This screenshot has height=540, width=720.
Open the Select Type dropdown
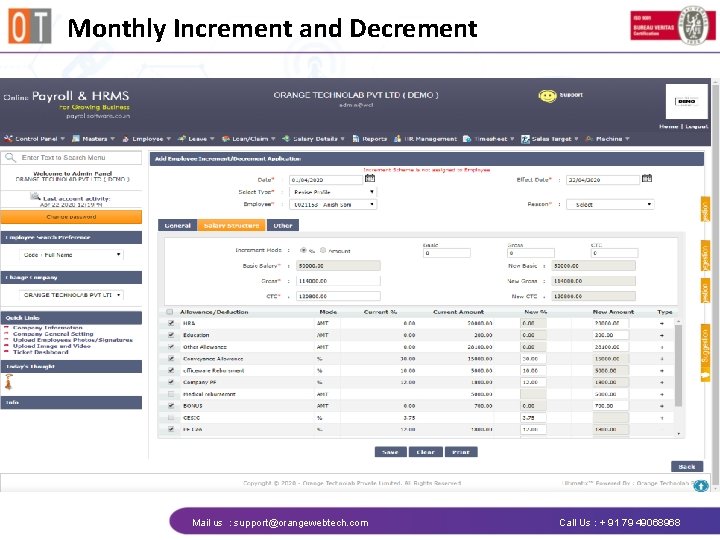coord(333,192)
